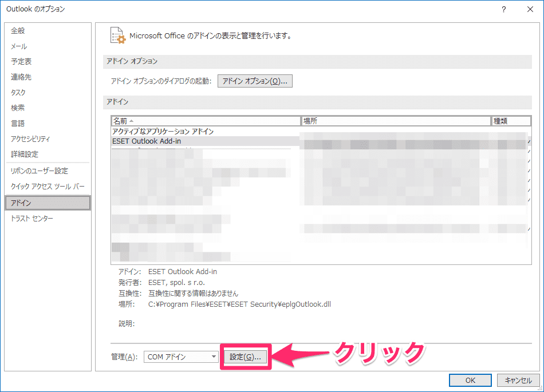Sort add-ins by Name (名前) column
The width and height of the screenshot is (544, 392).
(206, 121)
